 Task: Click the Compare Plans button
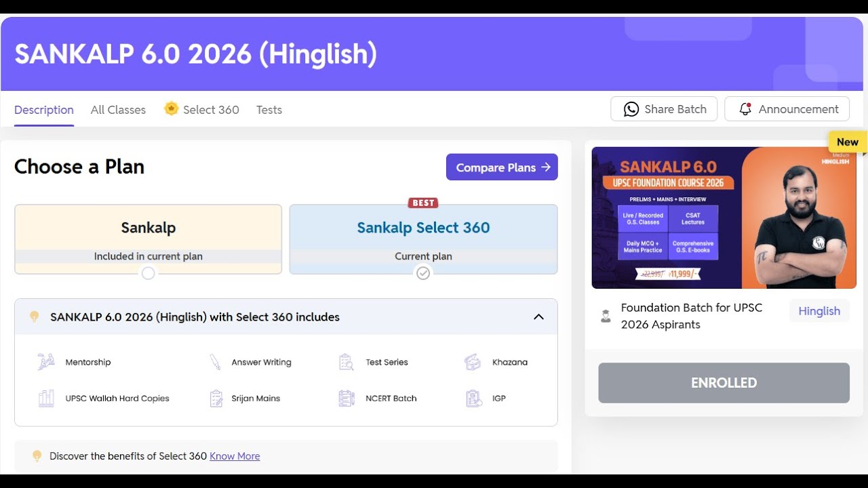coord(502,167)
